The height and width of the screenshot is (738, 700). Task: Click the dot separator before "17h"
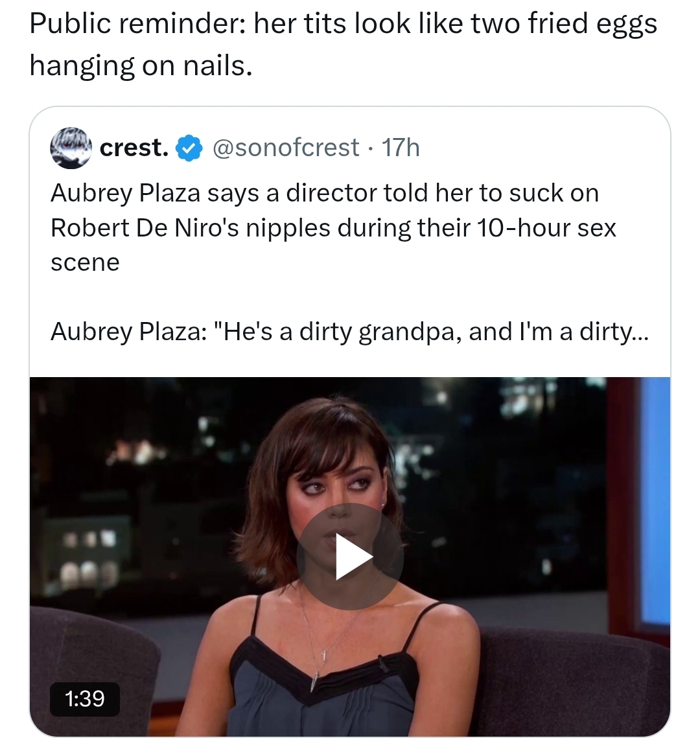point(371,149)
